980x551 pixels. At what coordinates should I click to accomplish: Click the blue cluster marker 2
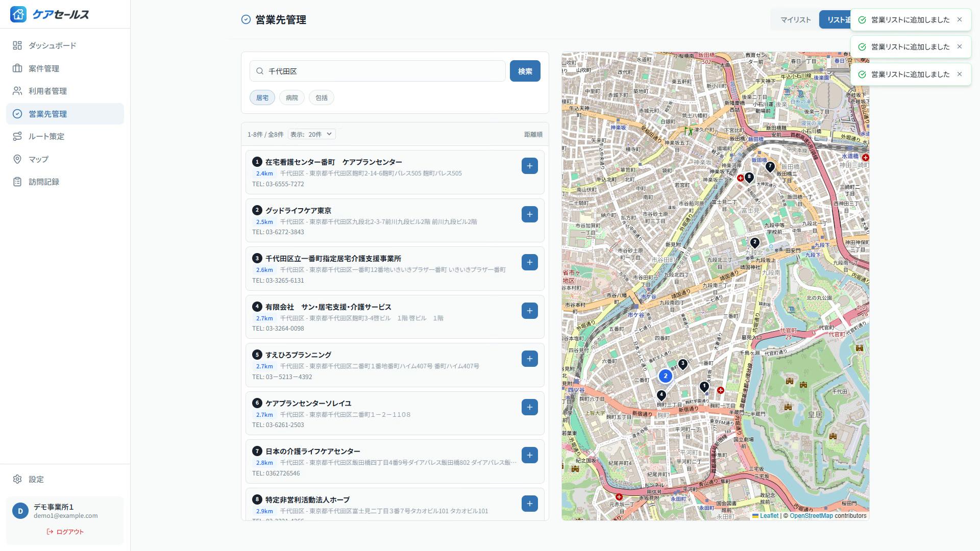(x=665, y=376)
